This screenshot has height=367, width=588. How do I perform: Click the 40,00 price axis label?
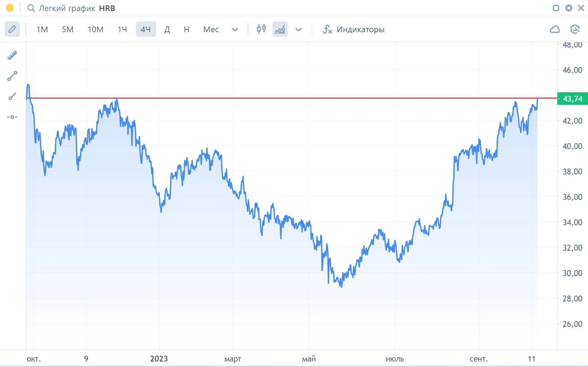(572, 146)
